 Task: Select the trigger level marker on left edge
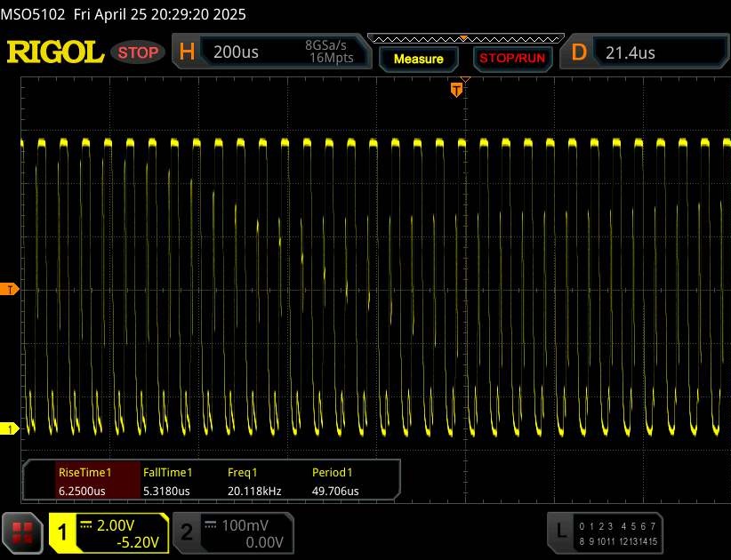(9, 289)
